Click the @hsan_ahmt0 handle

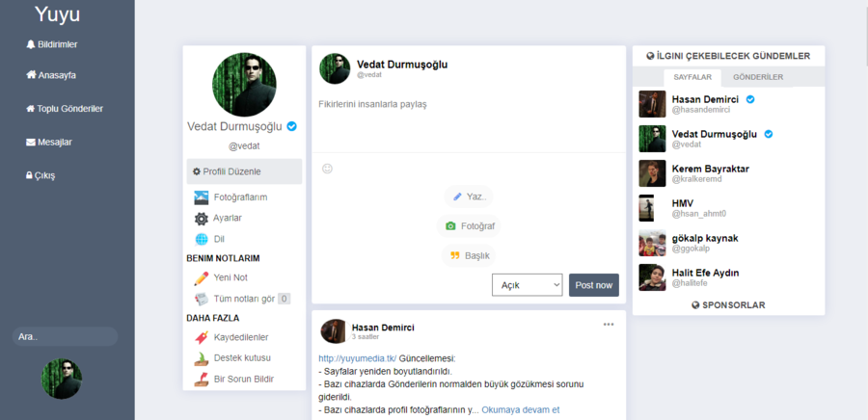pyautogui.click(x=698, y=214)
